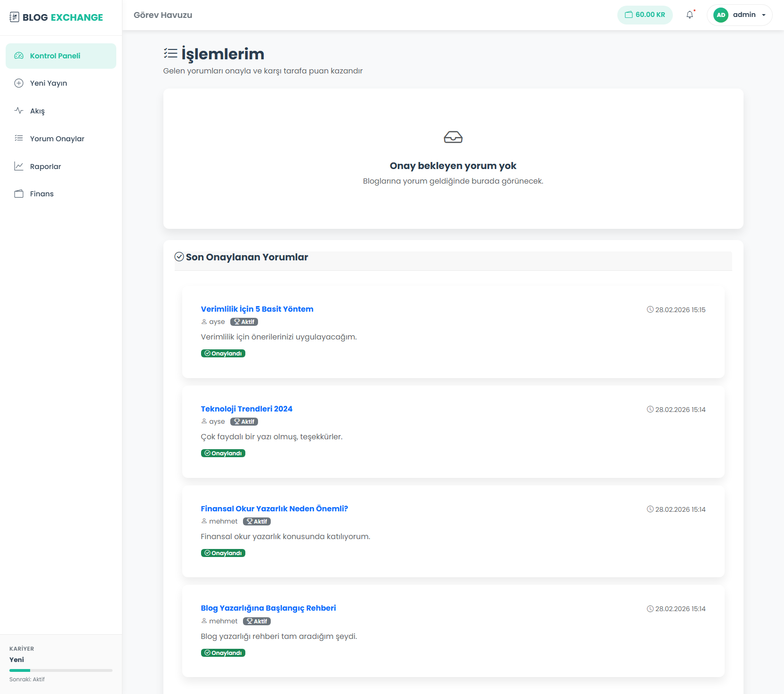Viewport: 784px width, 694px height.
Task: Click the Finans wallet icon
Action: [x=19, y=194]
